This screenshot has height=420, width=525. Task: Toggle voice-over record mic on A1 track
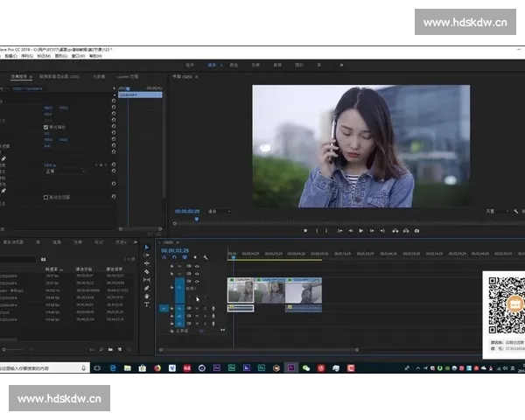tap(213, 308)
